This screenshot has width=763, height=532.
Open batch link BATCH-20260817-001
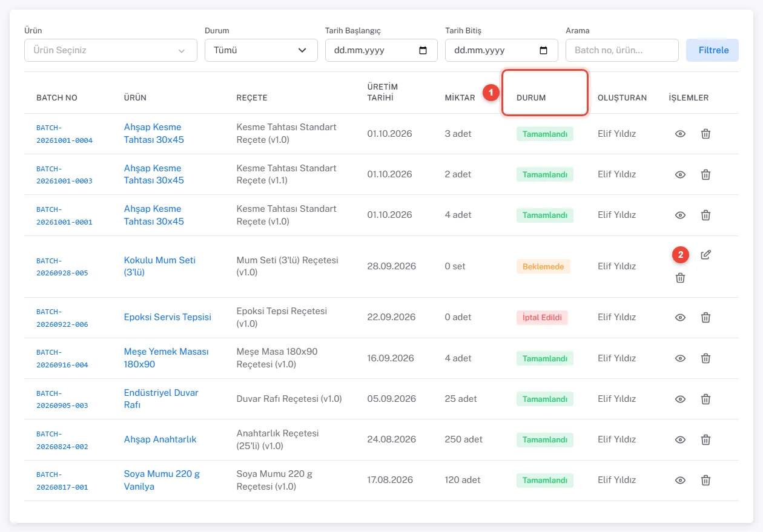62,481
